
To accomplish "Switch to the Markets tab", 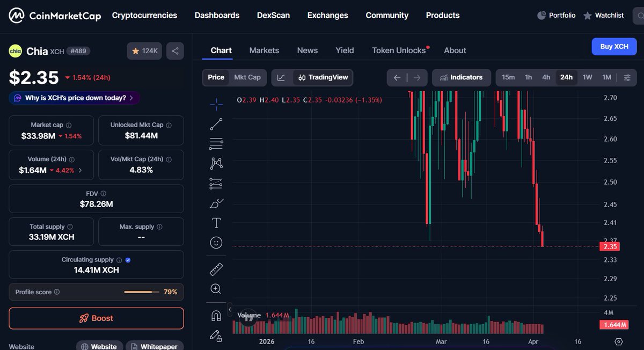I will point(264,50).
